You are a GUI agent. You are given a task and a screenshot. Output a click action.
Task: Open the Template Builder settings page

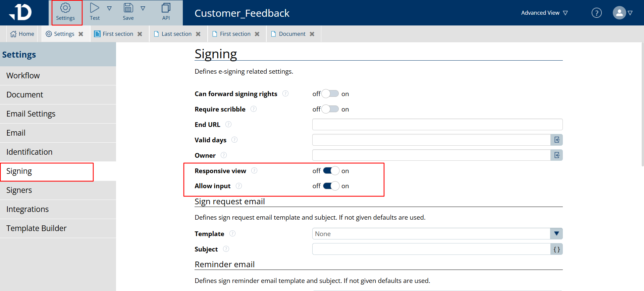pyautogui.click(x=36, y=228)
